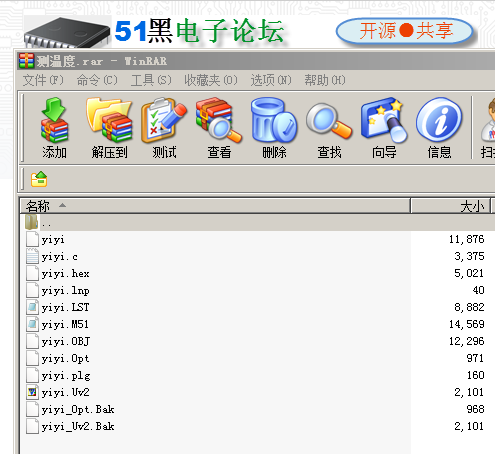
Task: Launch the Wizard (向导) icon
Action: [384, 127]
